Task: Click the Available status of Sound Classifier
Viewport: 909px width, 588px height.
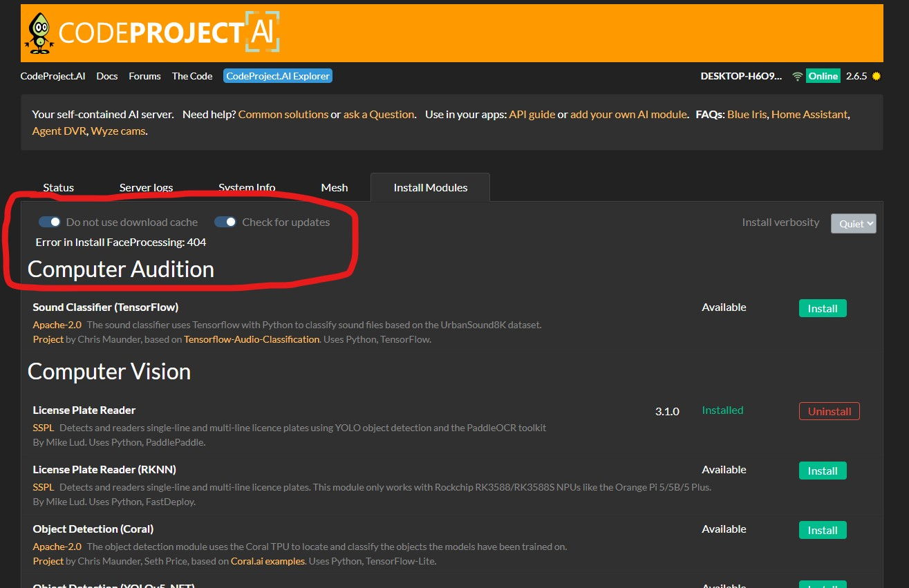Action: pyautogui.click(x=724, y=307)
